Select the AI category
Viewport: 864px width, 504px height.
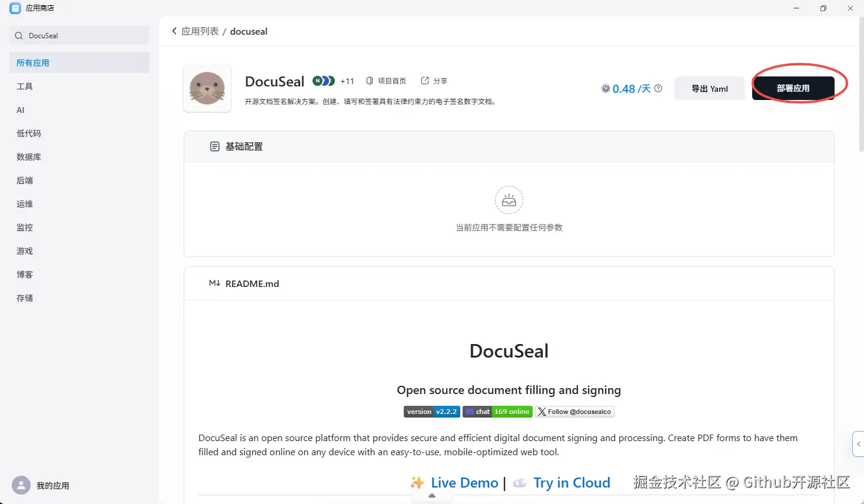click(79, 110)
